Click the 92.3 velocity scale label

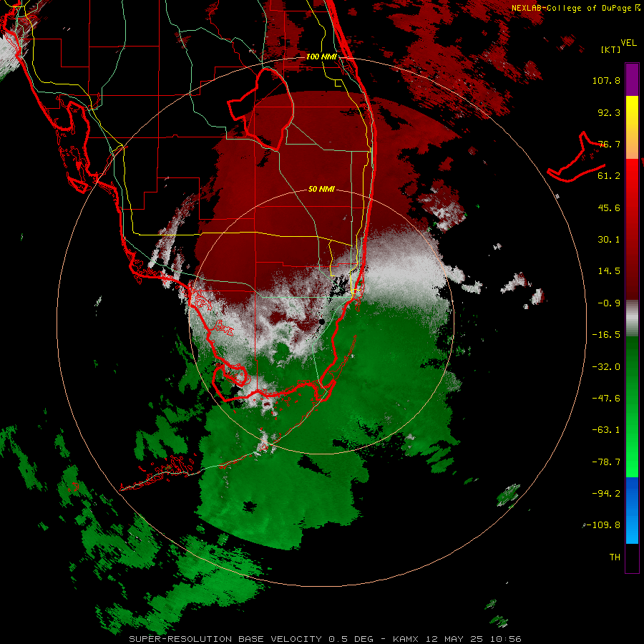tap(609, 112)
